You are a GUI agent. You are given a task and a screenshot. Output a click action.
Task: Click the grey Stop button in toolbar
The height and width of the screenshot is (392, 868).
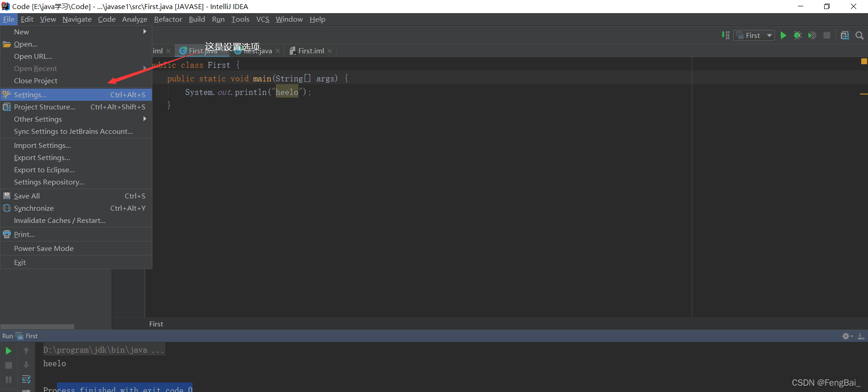[x=827, y=35]
